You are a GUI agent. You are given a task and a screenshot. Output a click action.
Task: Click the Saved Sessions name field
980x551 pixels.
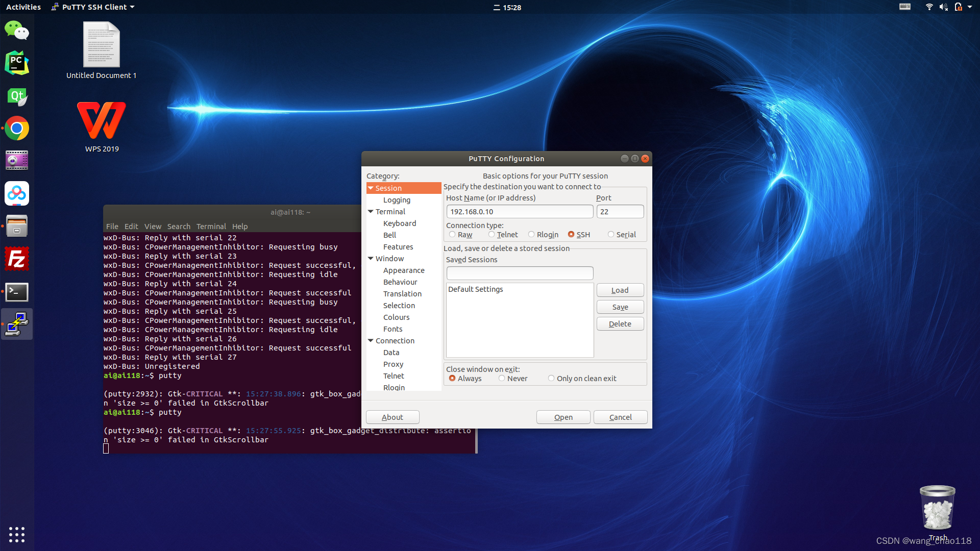[520, 273]
